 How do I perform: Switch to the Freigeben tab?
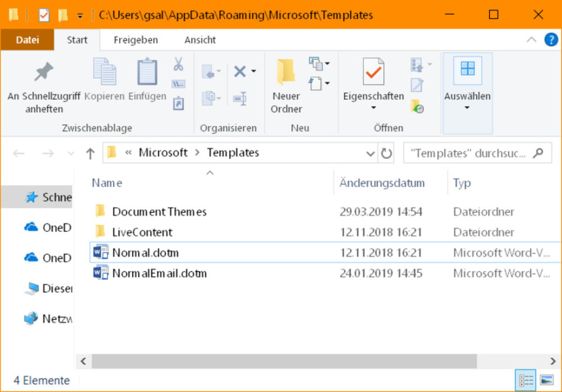[x=136, y=40]
